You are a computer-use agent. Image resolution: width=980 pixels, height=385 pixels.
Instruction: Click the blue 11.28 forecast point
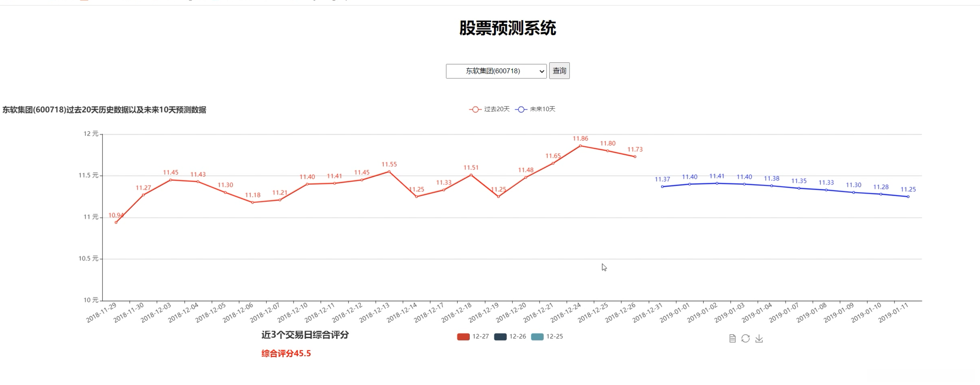(x=881, y=194)
